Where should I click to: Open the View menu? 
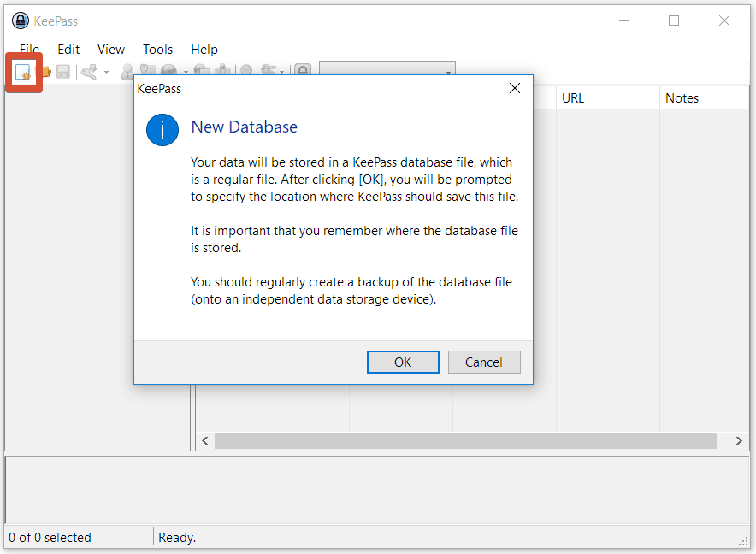pyautogui.click(x=111, y=50)
